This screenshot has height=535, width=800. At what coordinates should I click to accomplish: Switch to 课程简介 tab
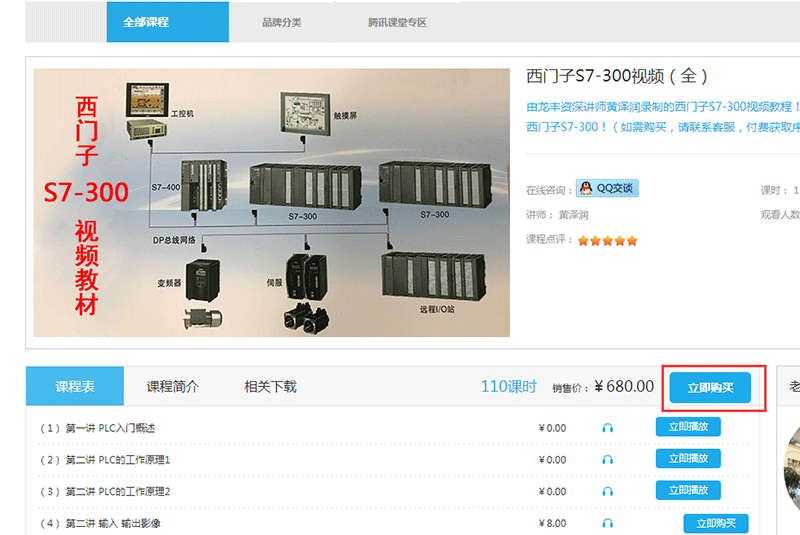click(x=172, y=386)
